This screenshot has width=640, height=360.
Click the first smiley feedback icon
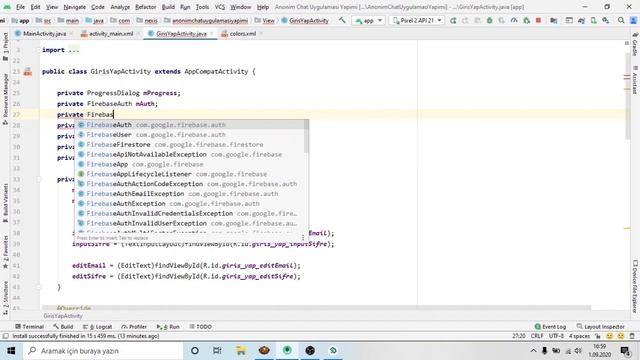coord(609,336)
